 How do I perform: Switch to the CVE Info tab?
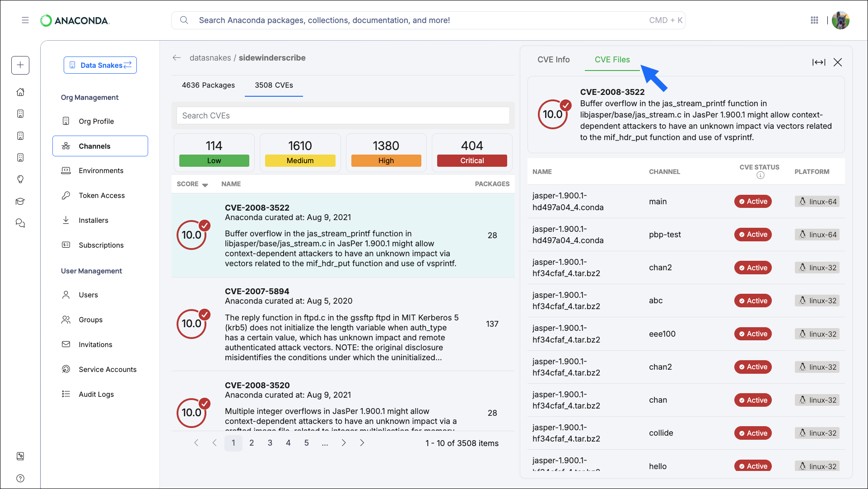click(x=553, y=59)
